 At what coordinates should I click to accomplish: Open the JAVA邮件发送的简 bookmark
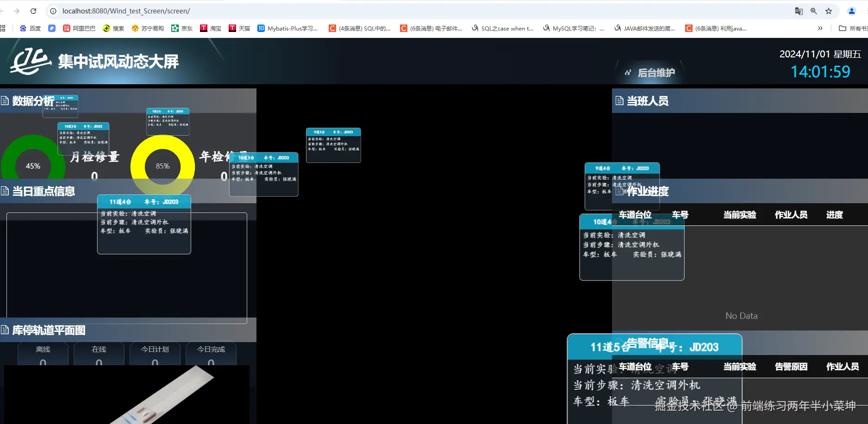[644, 28]
